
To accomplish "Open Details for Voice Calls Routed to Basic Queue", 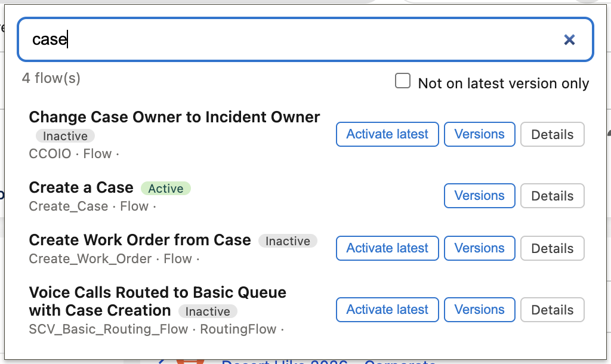I will [552, 310].
